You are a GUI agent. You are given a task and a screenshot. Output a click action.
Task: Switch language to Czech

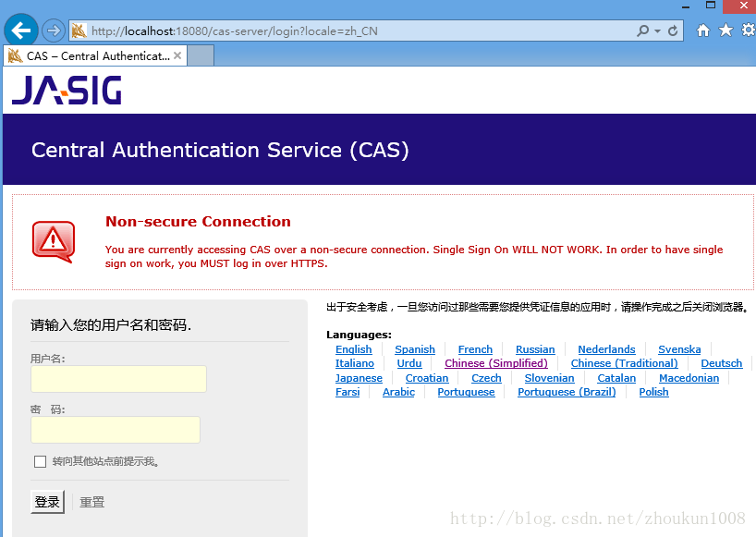coord(486,378)
